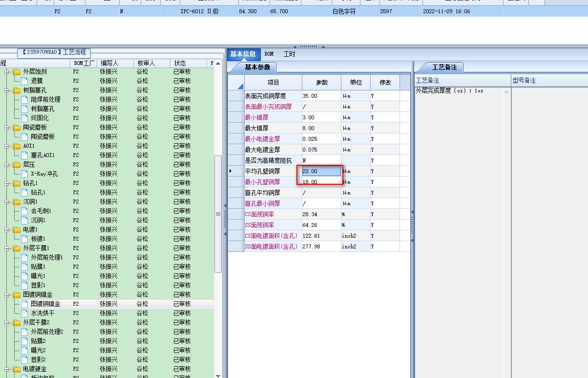Click the 曝光1 document icon
Viewport: 588px width, 378px height.
24,276
